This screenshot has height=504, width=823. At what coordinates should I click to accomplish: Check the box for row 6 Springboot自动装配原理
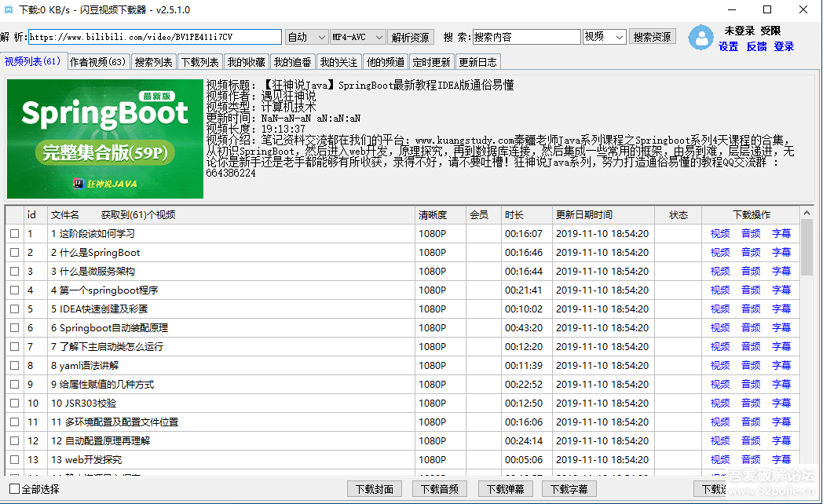(x=14, y=328)
